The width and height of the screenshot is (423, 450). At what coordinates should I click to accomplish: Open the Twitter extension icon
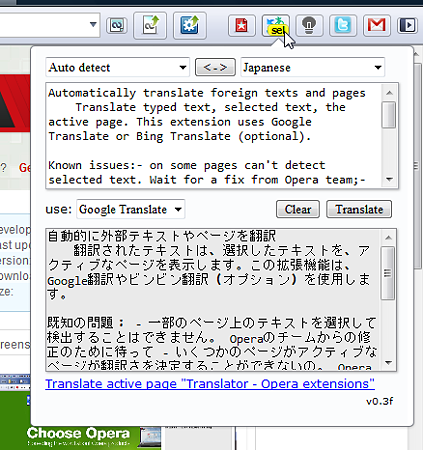point(343,25)
